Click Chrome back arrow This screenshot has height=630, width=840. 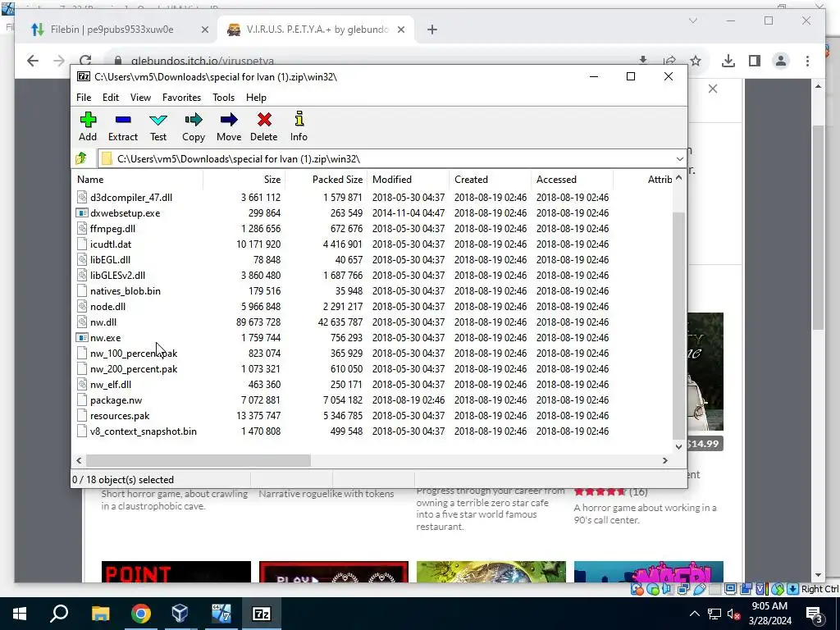(x=33, y=61)
